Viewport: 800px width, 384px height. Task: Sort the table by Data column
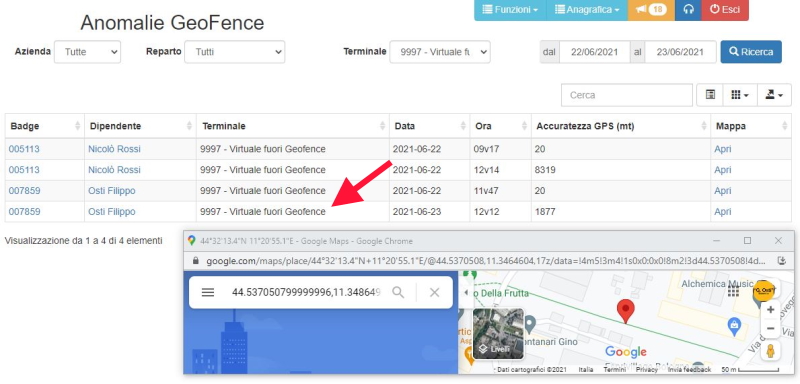tap(429, 126)
